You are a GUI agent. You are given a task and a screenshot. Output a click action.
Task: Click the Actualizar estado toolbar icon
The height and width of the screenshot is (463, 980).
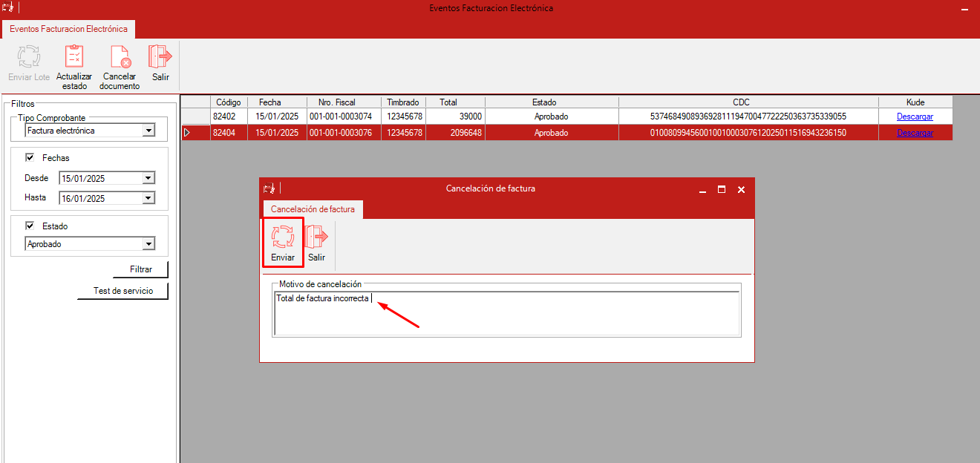pos(74,57)
